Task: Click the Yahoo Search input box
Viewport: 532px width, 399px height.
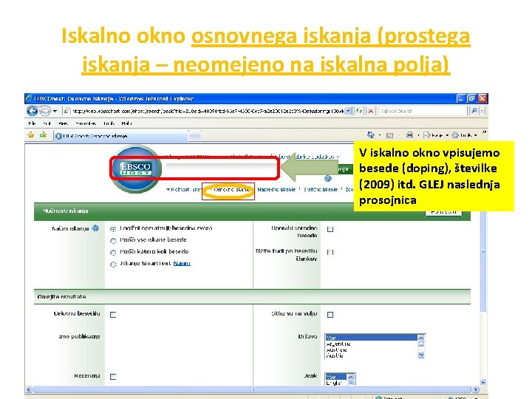Action: pos(423,111)
